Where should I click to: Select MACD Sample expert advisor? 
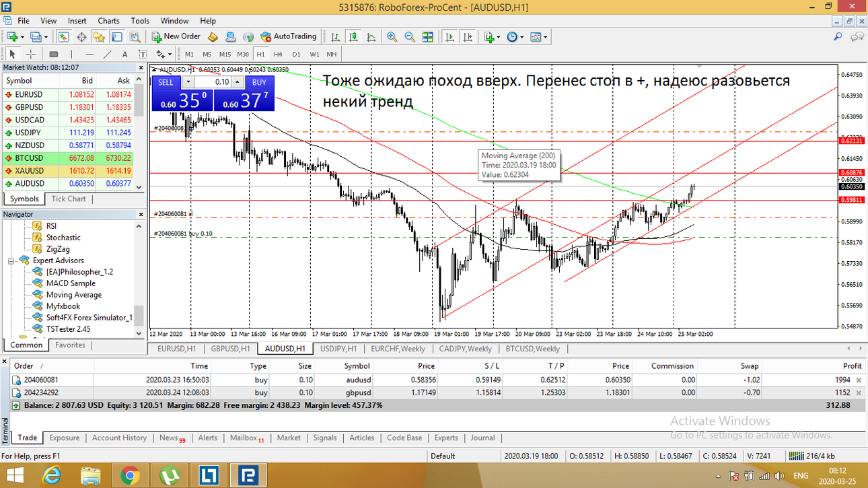(71, 283)
